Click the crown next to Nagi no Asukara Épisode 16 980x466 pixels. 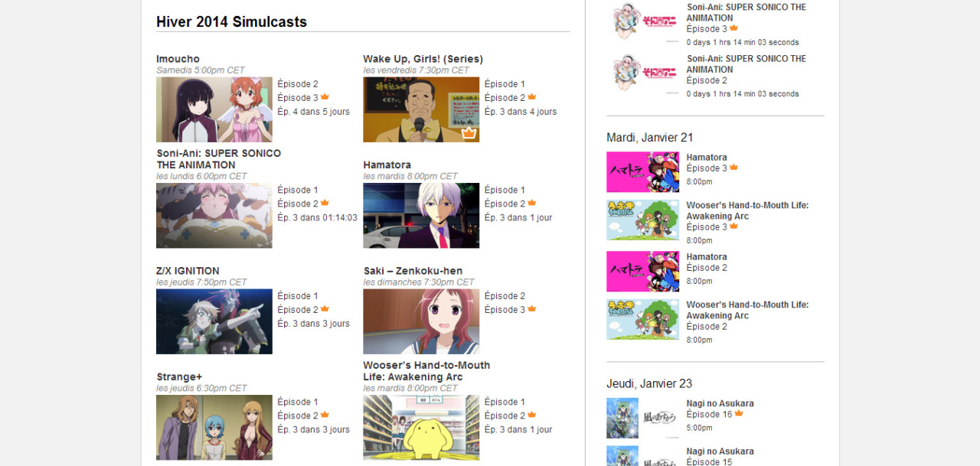(x=739, y=413)
